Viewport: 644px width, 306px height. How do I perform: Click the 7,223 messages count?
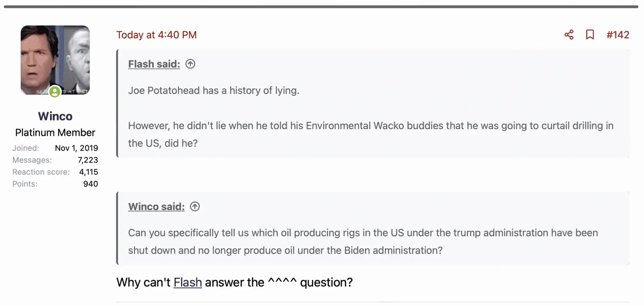[88, 160]
